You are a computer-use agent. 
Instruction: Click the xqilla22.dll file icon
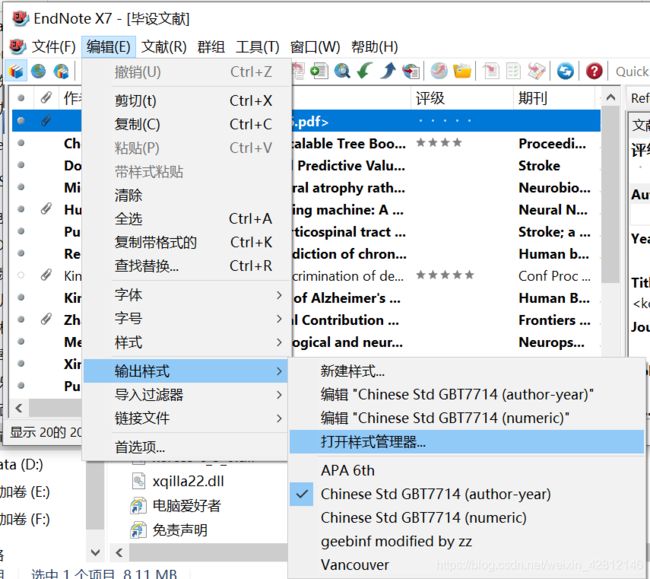click(138, 481)
